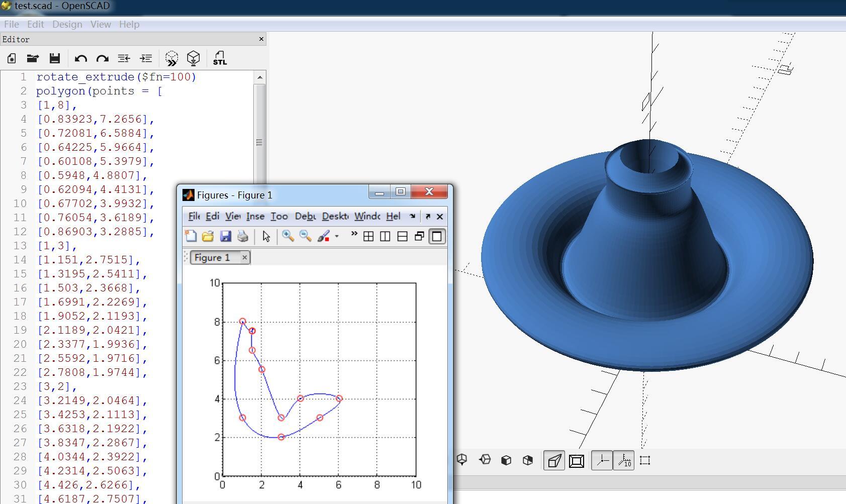The width and height of the screenshot is (846, 504).
Task: Expand the hidden menu chevron next to Help
Action: [412, 216]
